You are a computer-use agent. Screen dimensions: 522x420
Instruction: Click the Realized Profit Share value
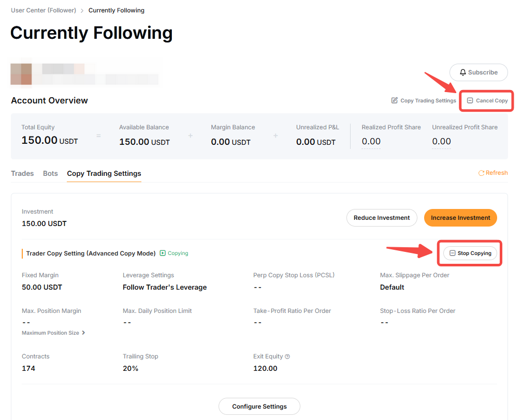[x=371, y=142]
